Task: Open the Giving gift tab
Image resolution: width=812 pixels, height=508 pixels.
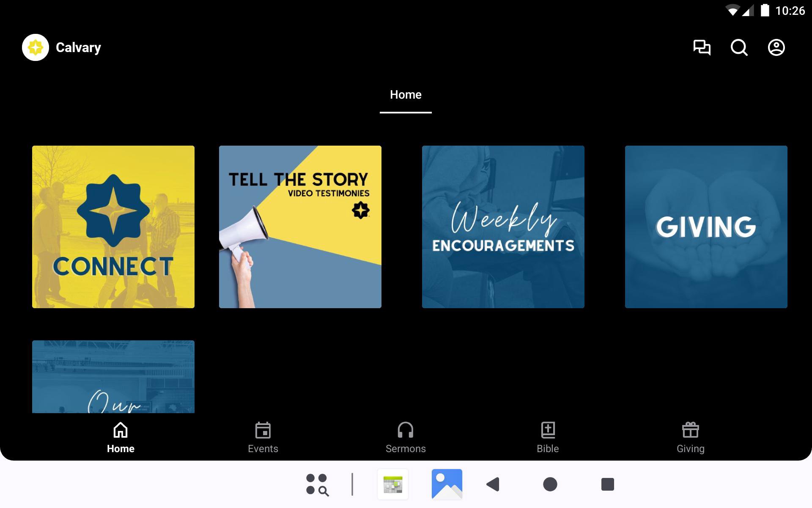Action: 690,438
